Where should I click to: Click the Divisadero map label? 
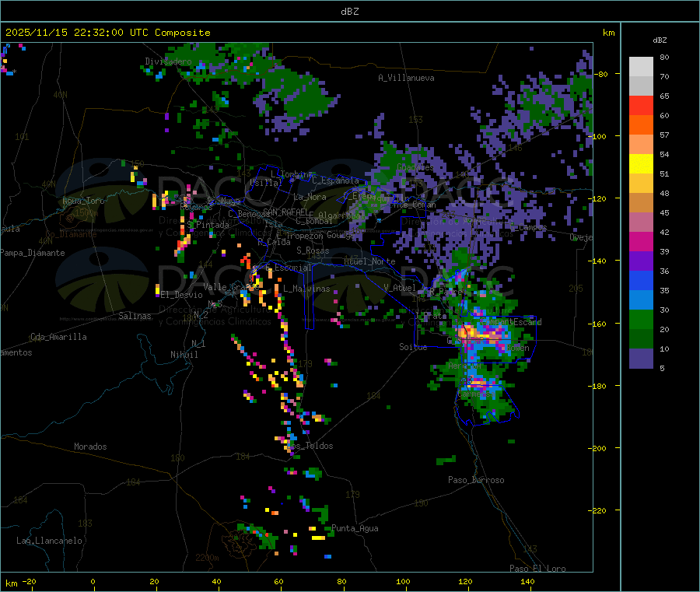168,61
